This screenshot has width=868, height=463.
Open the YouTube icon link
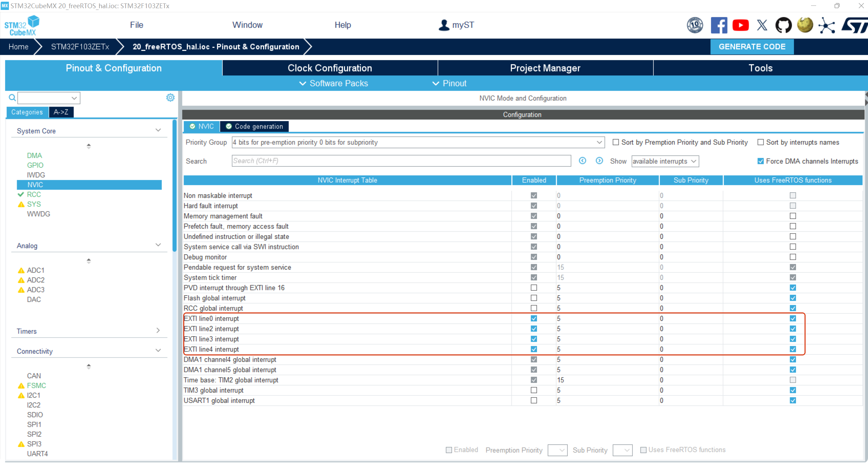740,25
